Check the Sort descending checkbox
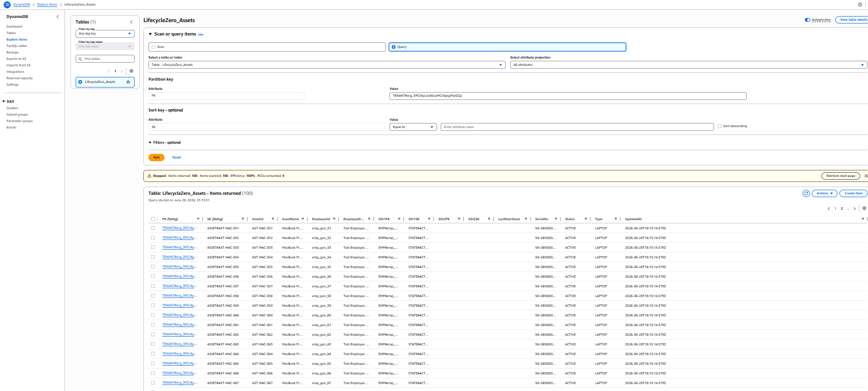The height and width of the screenshot is (391, 868). coord(720,126)
